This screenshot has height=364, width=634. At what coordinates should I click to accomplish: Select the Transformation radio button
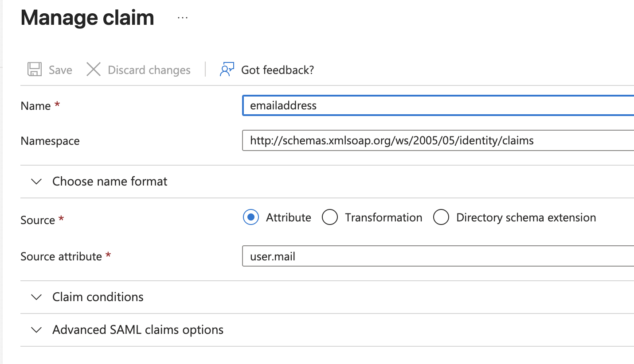pos(330,217)
